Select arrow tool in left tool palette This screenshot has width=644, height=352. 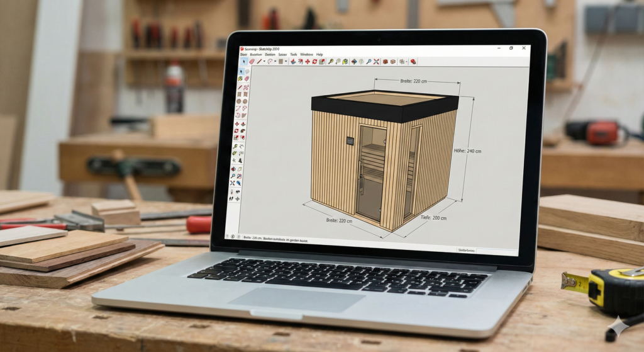pyautogui.click(x=241, y=72)
